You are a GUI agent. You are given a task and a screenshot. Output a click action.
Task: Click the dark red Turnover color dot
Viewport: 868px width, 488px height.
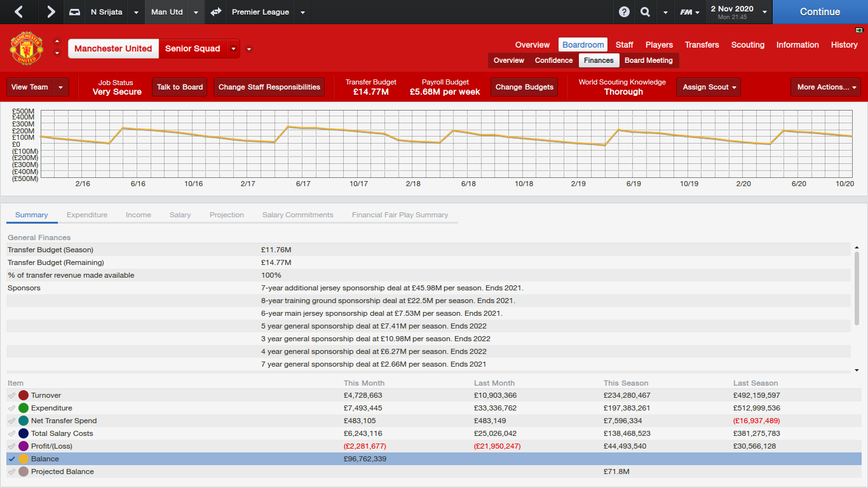[24, 395]
